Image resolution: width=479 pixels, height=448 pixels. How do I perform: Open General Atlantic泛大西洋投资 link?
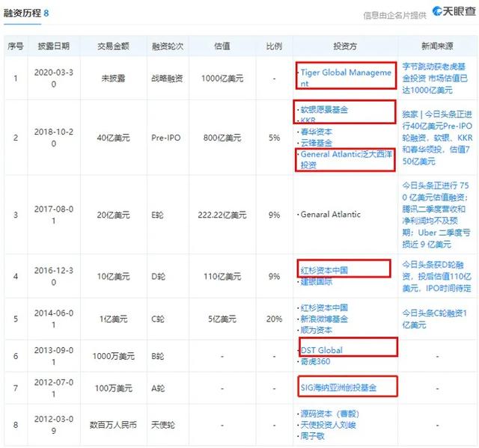[346, 159]
